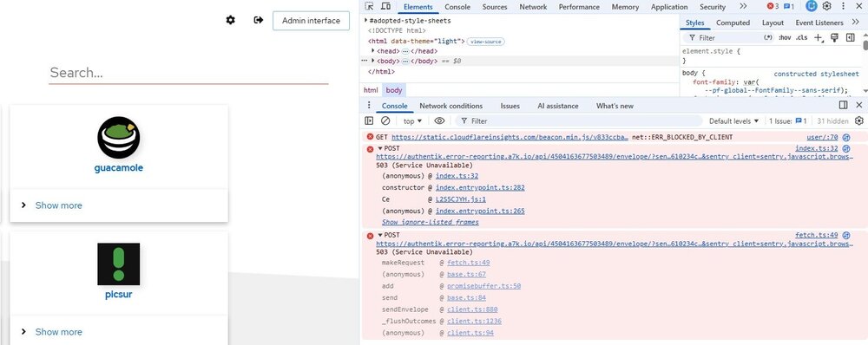Show more DevTools tabs chevron
Screen dimensions: 868x345
click(x=743, y=7)
